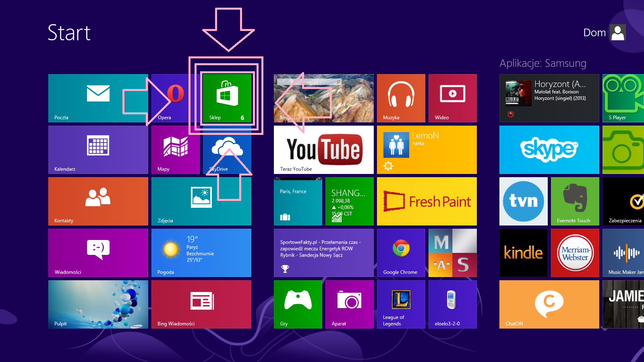Launch the Fresh Paint tile
The height and width of the screenshot is (362, 644).
(x=427, y=201)
